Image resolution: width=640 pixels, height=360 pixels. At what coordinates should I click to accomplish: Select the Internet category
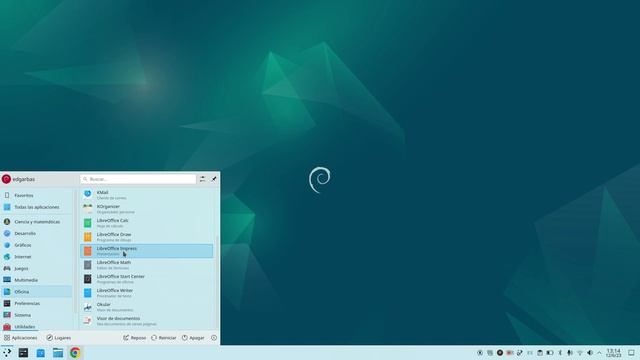[x=37, y=257]
